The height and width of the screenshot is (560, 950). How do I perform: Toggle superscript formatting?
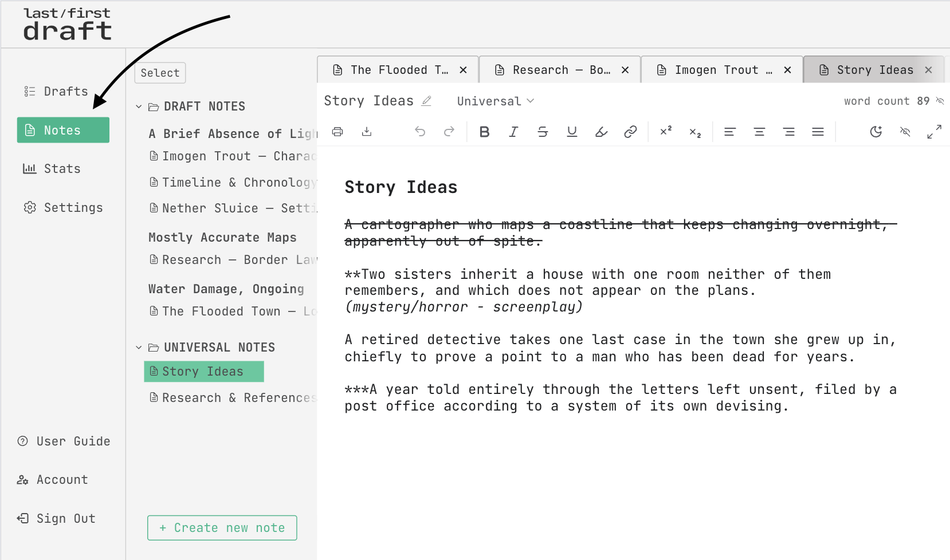point(666,132)
